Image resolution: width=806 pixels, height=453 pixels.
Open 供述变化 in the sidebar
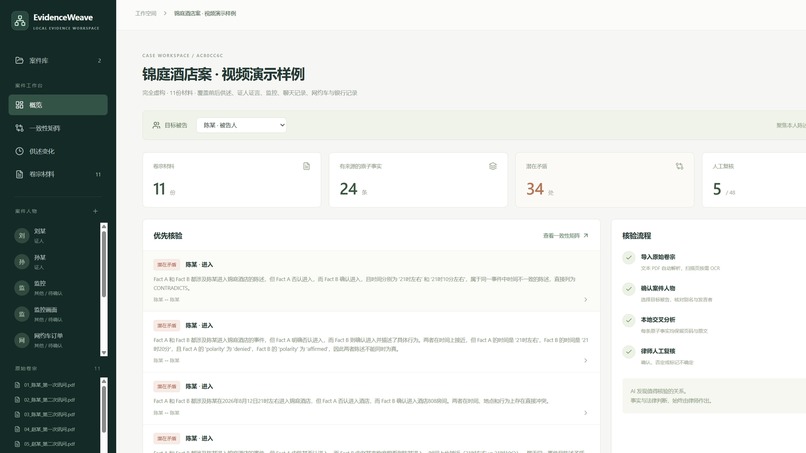58,151
